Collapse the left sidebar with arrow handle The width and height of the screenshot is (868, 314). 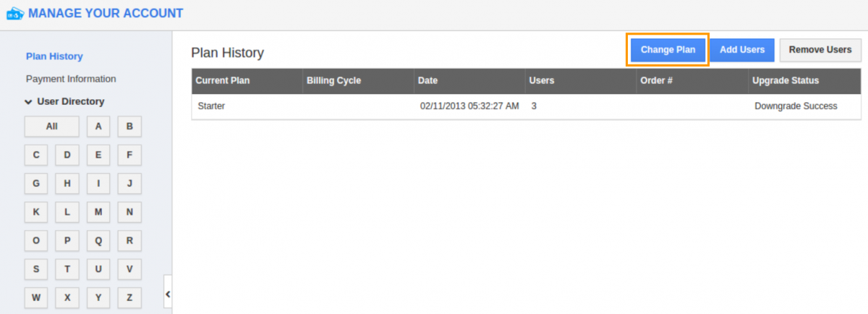pos(168,294)
